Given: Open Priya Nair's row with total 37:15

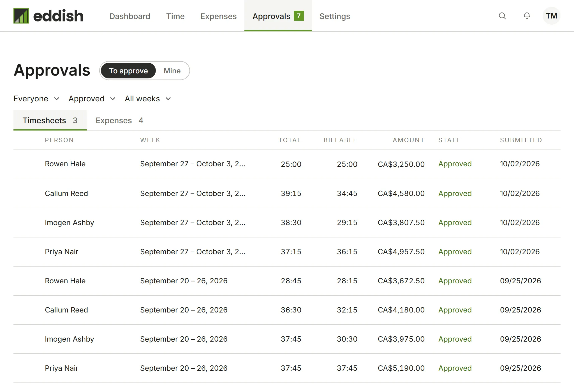Looking at the screenshot, I should (287, 252).
